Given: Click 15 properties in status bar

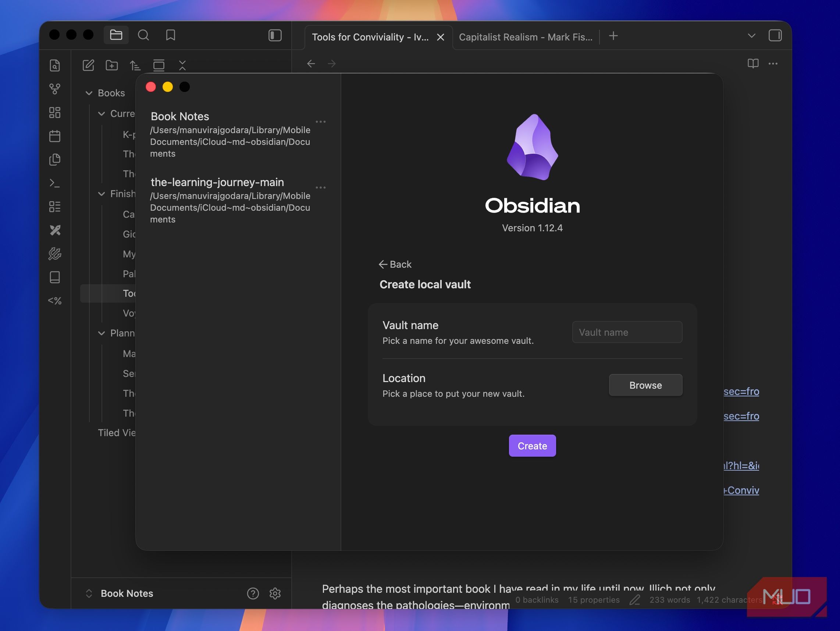Looking at the screenshot, I should [594, 600].
